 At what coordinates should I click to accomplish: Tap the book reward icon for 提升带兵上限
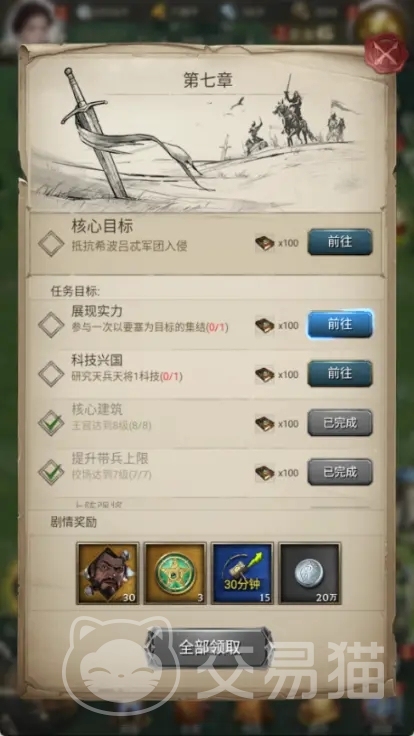click(x=265, y=473)
